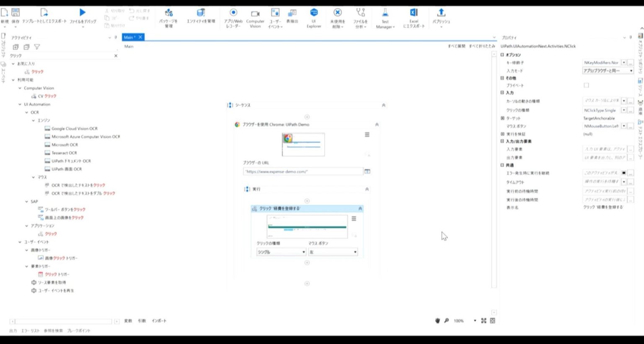Click the Computer Vision ribbon icon
Viewport: 644px width, 344px height.
[x=255, y=14]
